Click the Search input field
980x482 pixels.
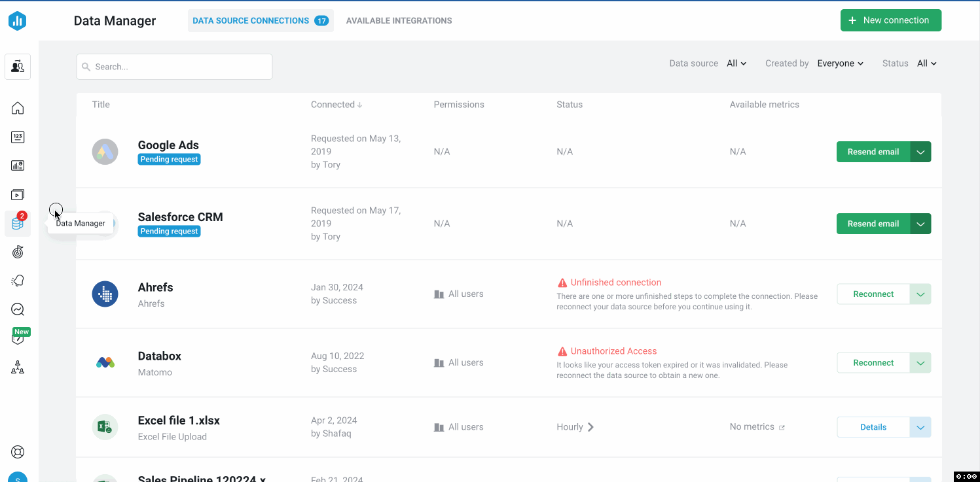[175, 67]
